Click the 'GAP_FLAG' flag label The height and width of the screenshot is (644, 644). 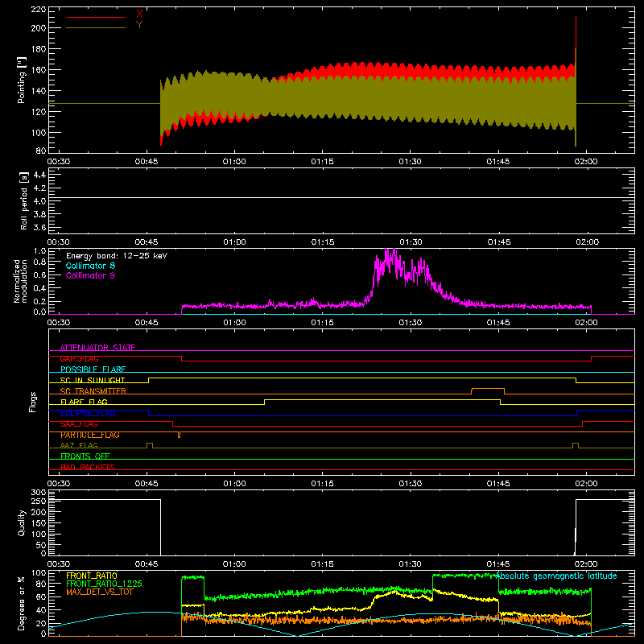click(79, 358)
